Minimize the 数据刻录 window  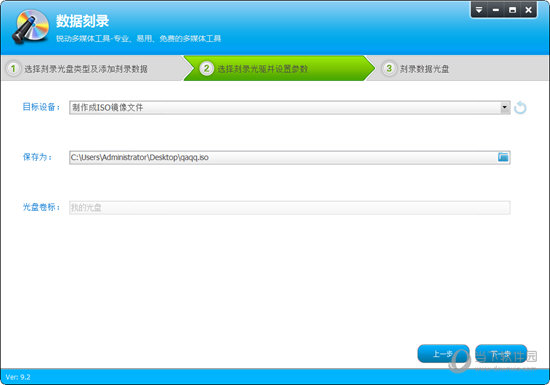coord(496,10)
